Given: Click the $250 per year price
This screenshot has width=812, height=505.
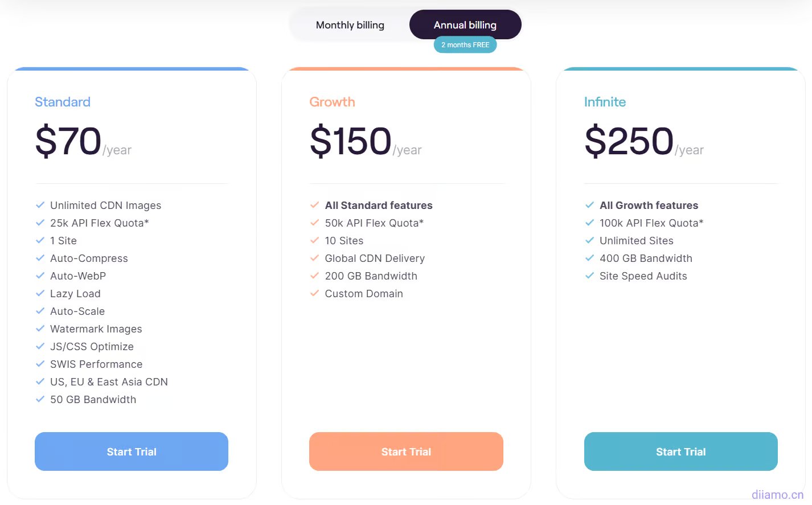Looking at the screenshot, I should coord(644,141).
